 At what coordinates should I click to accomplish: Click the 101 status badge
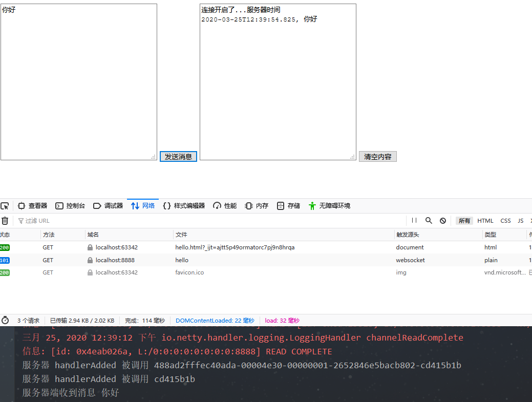(5, 261)
